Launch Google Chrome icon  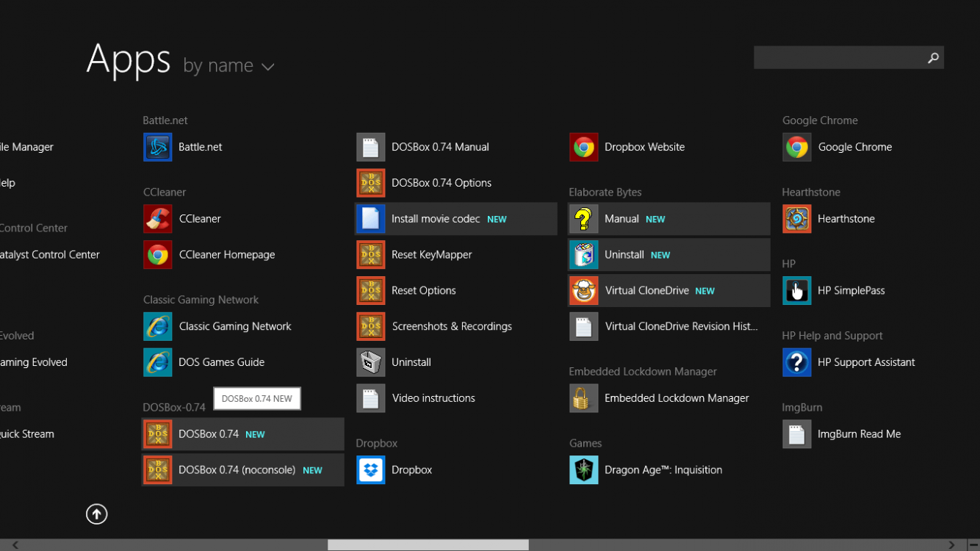796,147
